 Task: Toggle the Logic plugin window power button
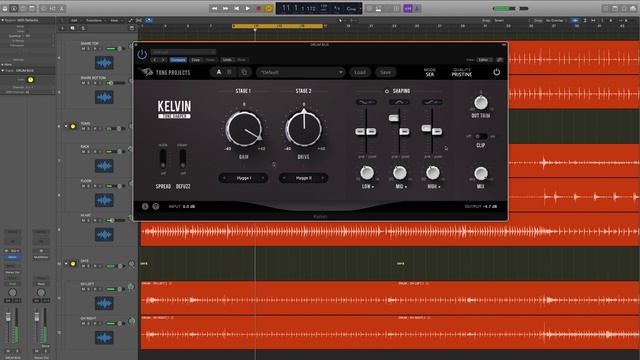142,54
